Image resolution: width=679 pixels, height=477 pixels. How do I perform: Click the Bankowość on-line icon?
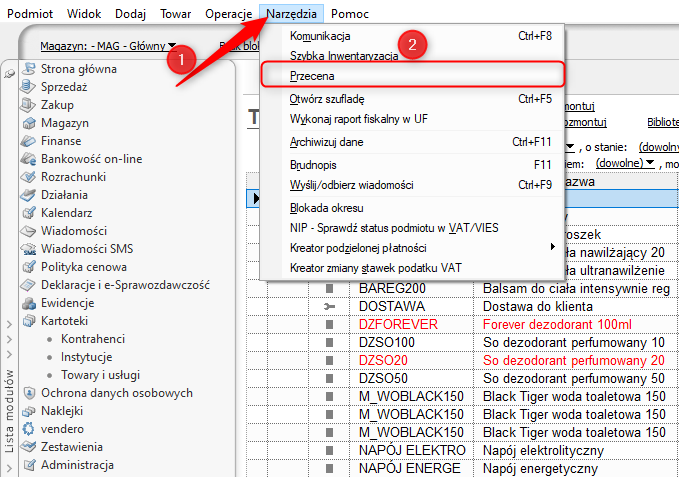tap(29, 159)
